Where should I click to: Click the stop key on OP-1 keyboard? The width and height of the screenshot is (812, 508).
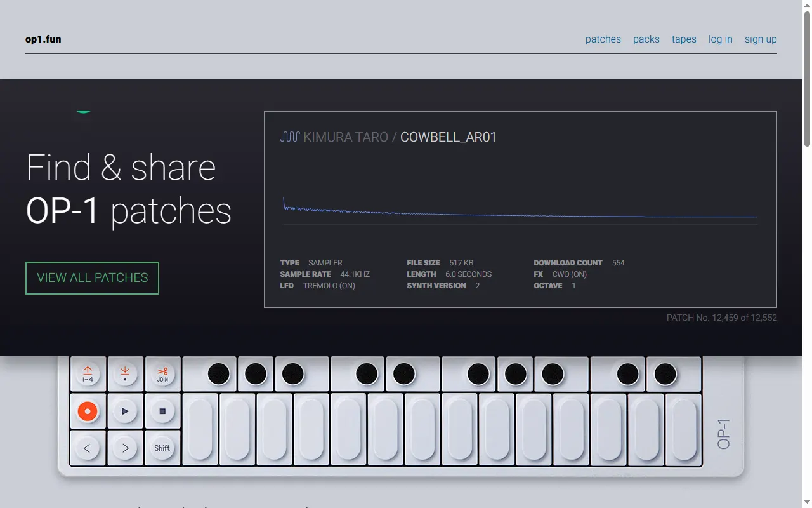(x=162, y=411)
